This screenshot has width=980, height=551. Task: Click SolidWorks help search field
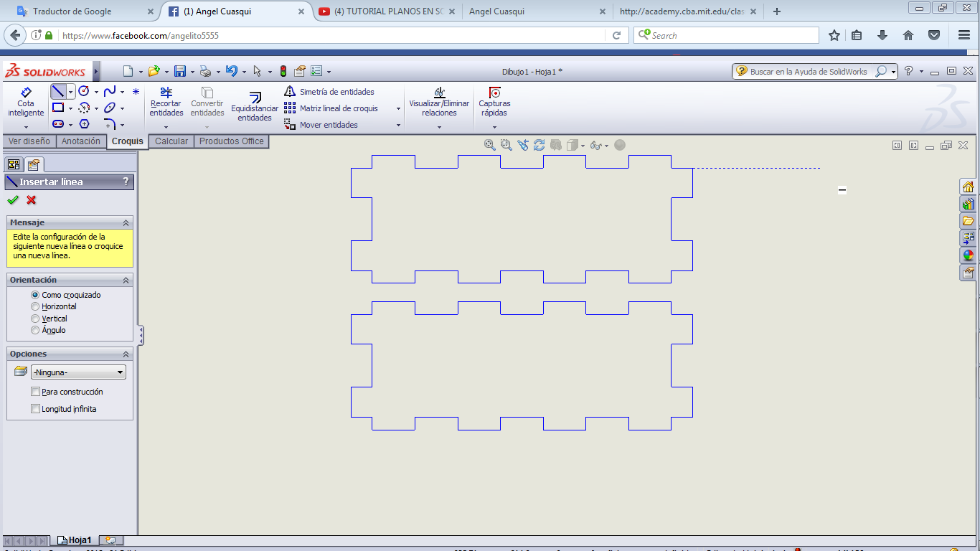click(x=809, y=71)
